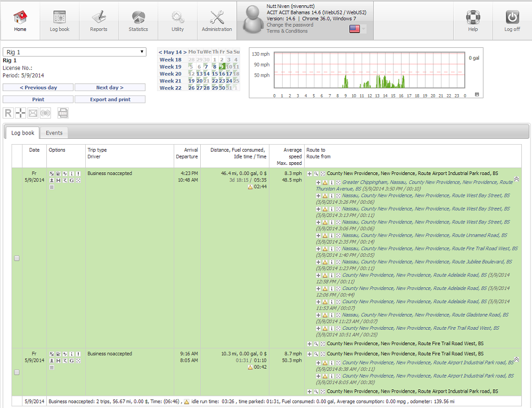
Task: Collapse stops list of the 4:23 PM trip
Action: (517, 179)
